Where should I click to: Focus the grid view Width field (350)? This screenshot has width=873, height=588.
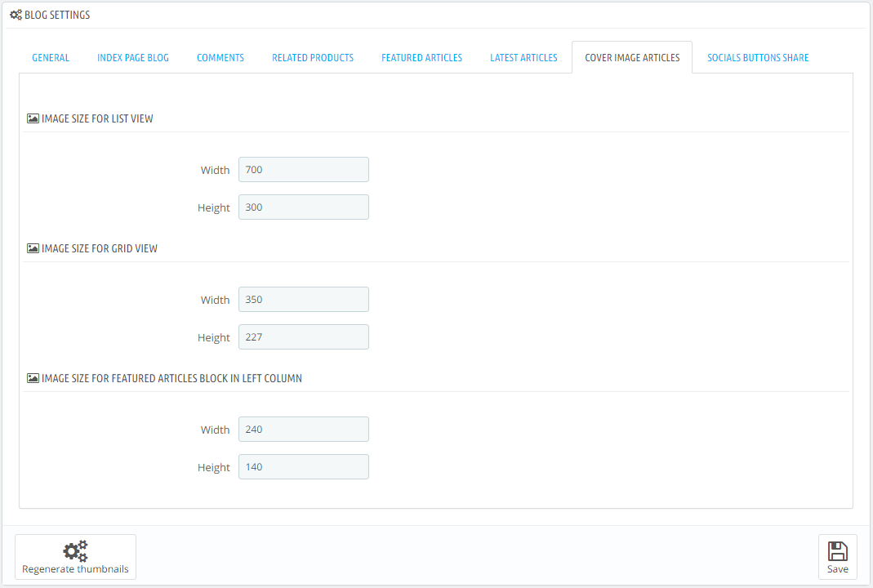click(x=304, y=300)
